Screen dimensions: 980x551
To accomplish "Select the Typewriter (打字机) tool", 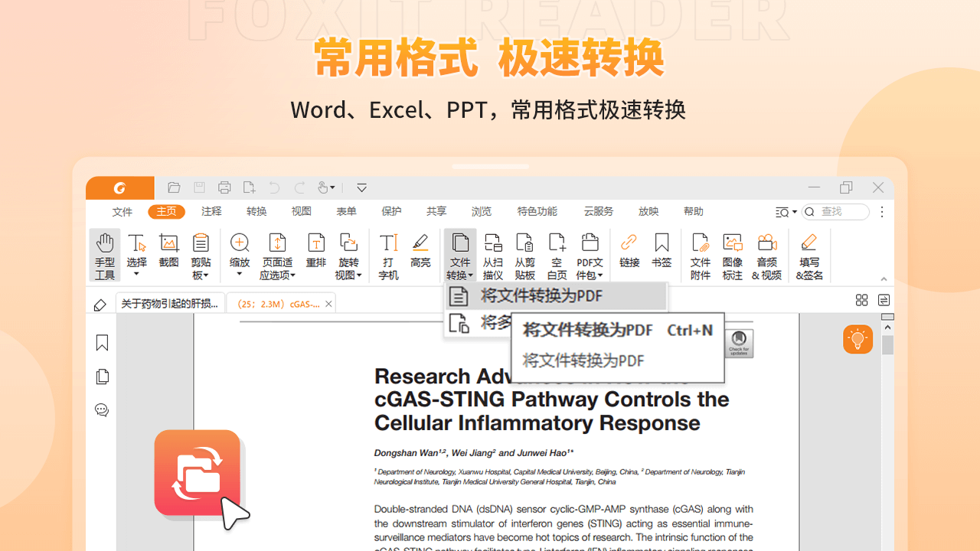I will click(x=388, y=255).
